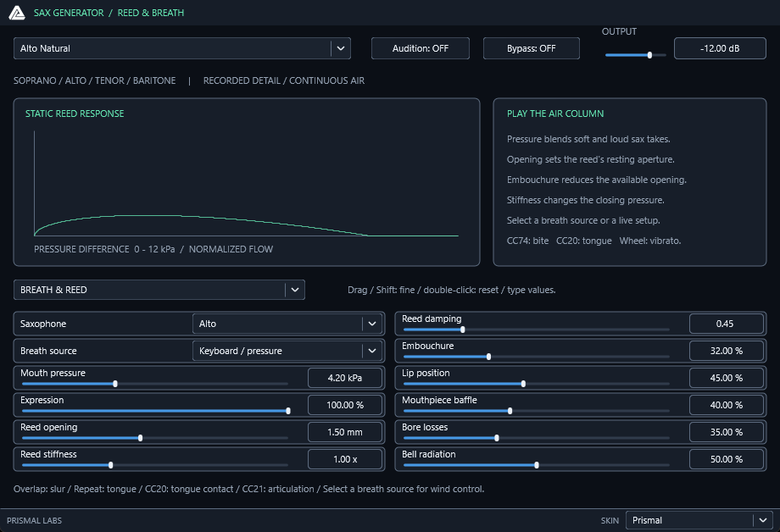Screen dimensions: 780x532
Task: Click the PLAY THE AIR COLUMN heading
Action: (555, 114)
